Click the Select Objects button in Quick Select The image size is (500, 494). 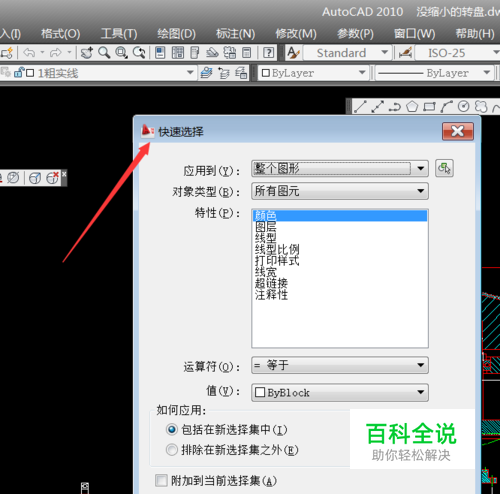tap(444, 168)
